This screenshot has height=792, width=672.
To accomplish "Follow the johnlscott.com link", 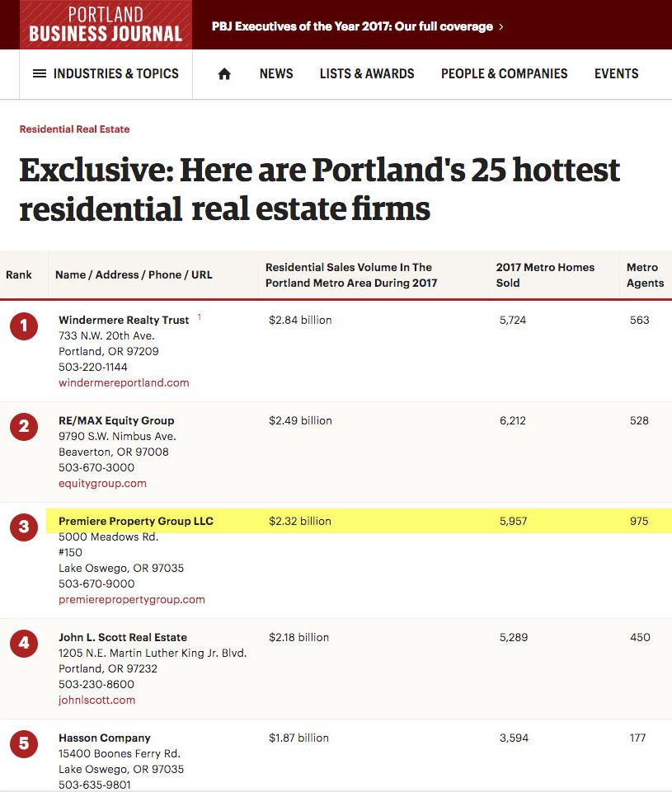I will pos(97,700).
